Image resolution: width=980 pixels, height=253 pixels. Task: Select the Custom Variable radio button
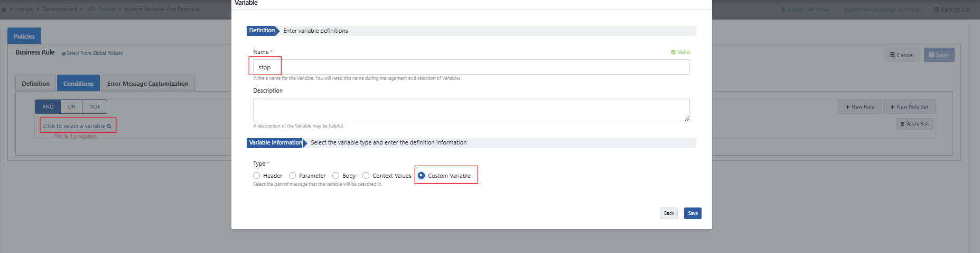click(x=421, y=176)
